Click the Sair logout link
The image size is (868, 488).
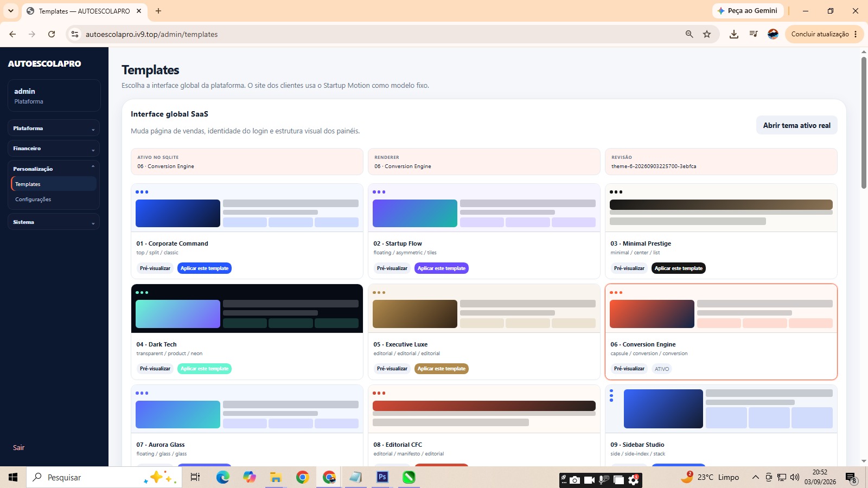(19, 448)
